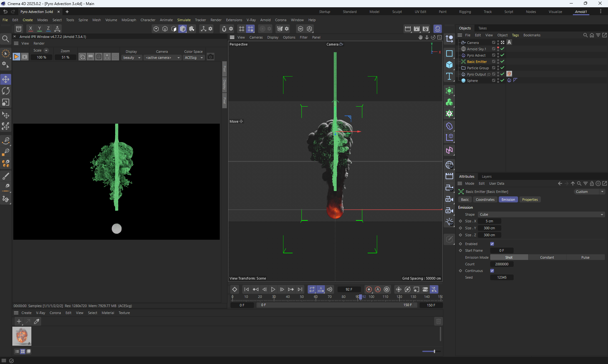608x364 pixels.
Task: Open the Color Space ACEScg dropdown
Action: point(194,58)
